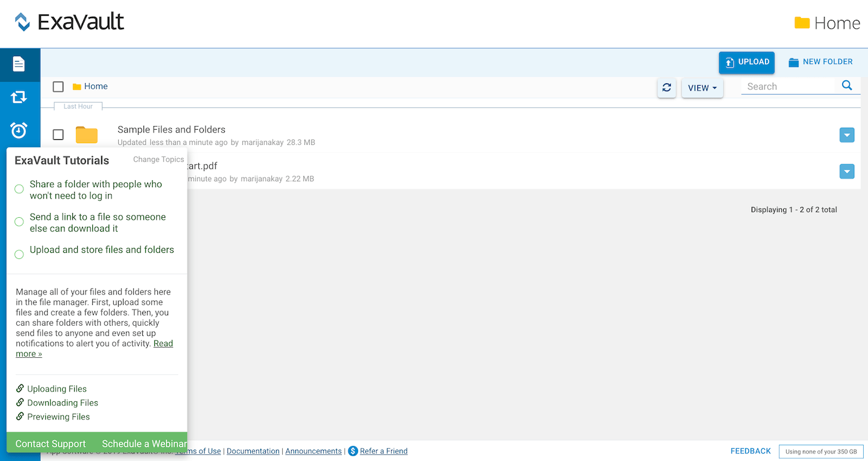
Task: Click the Home breadcrumb link
Action: coord(96,86)
